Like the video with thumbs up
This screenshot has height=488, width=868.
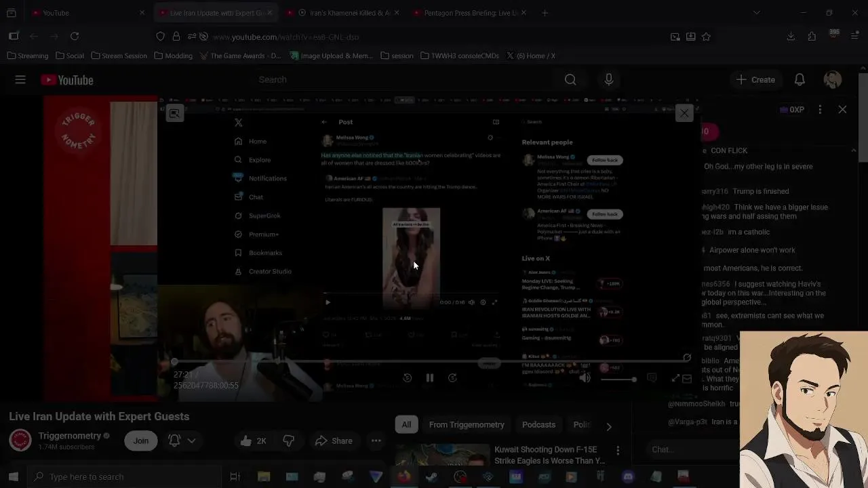254,441
